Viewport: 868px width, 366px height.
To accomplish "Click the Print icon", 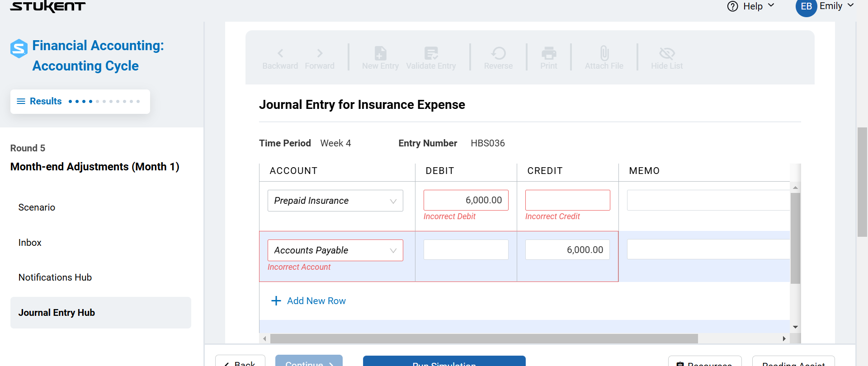I will point(549,53).
